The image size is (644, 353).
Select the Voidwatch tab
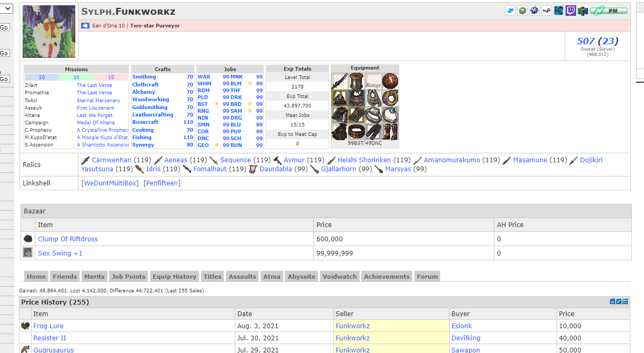pyautogui.click(x=340, y=276)
